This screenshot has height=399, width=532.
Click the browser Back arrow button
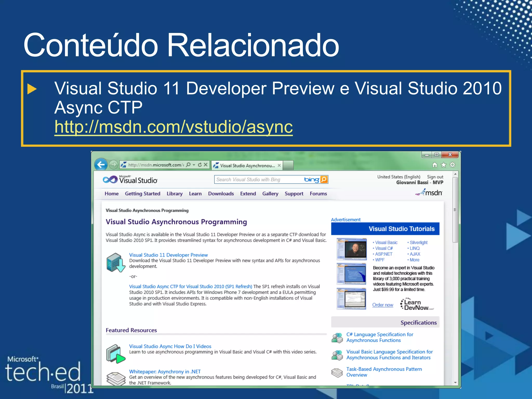[101, 165]
